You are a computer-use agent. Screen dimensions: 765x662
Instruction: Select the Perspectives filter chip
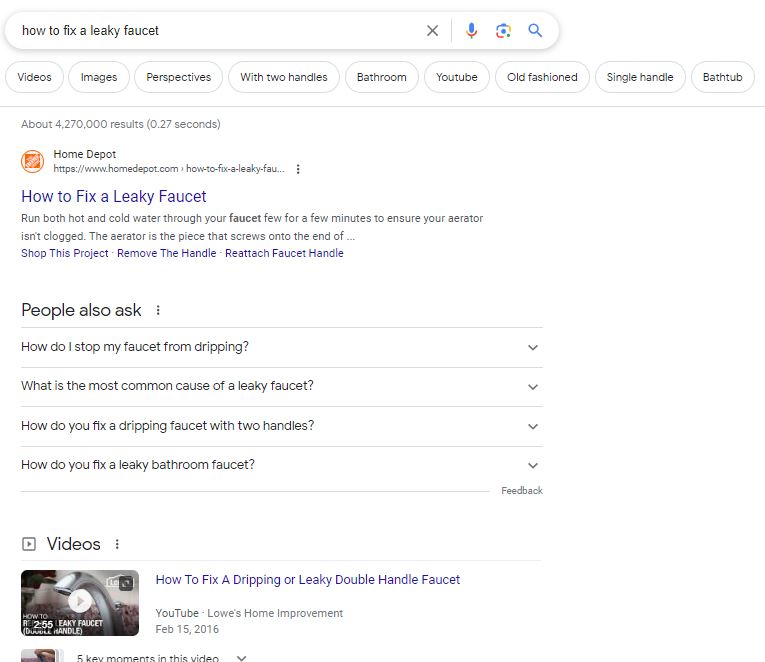pos(179,77)
